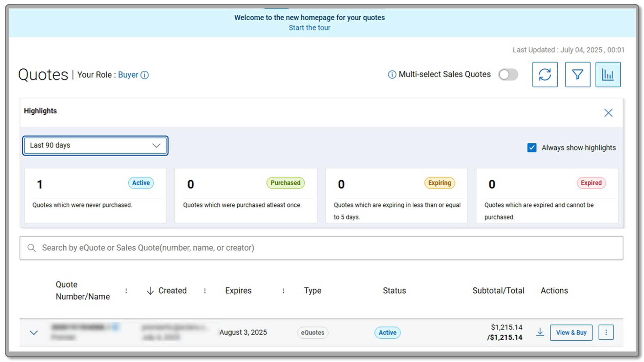The height and width of the screenshot is (362, 644).
Task: Click the August 3, 2025 expiry date
Action: tap(243, 333)
